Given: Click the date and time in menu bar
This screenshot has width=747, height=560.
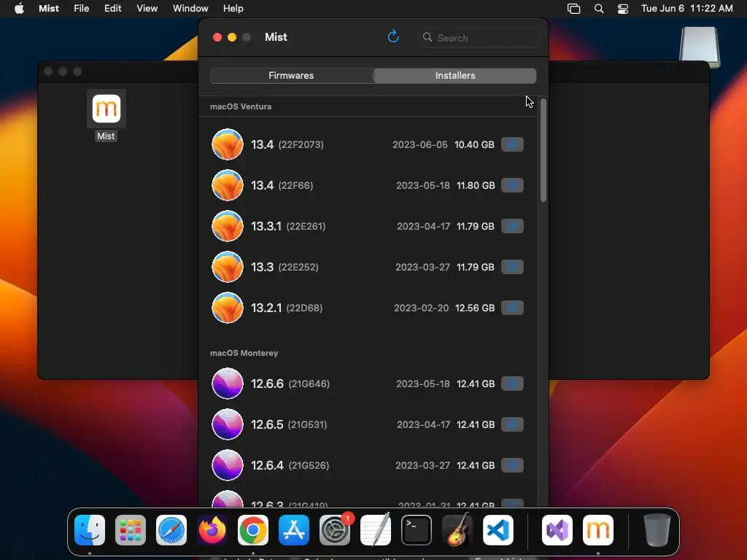Looking at the screenshot, I should (x=687, y=8).
